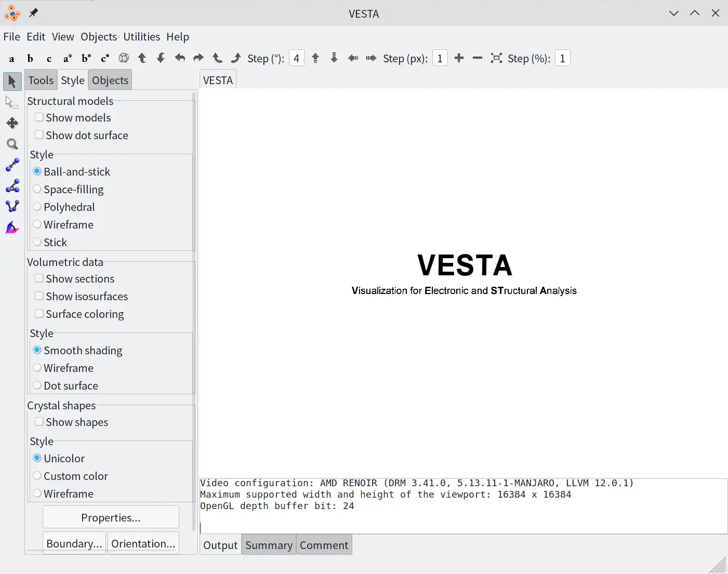Viewport: 728px width, 574px height.
Task: Translate view upward with striped up arrow
Action: pos(315,58)
